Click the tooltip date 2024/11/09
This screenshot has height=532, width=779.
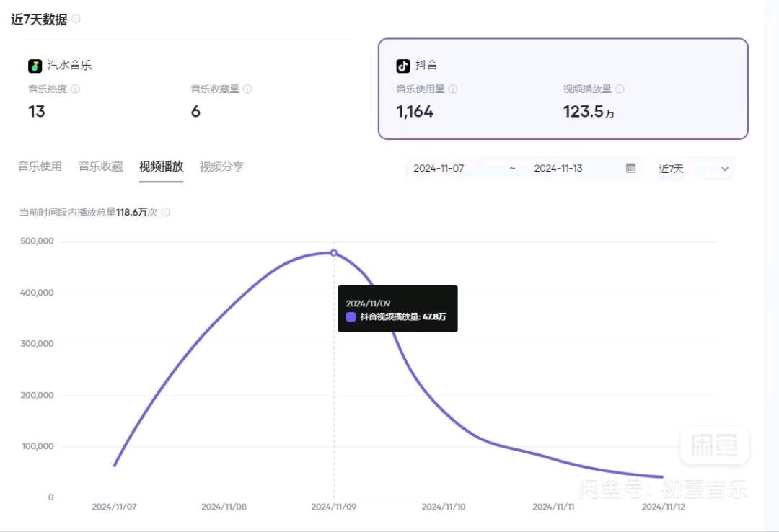[368, 303]
